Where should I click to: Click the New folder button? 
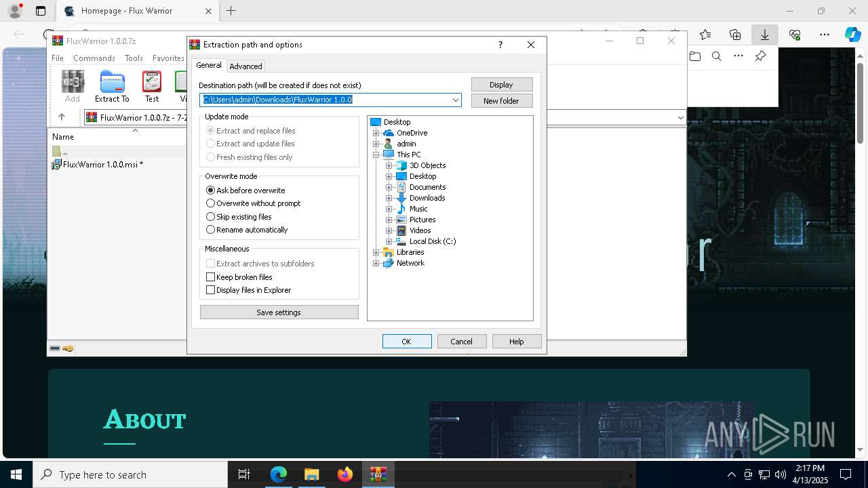click(x=502, y=101)
